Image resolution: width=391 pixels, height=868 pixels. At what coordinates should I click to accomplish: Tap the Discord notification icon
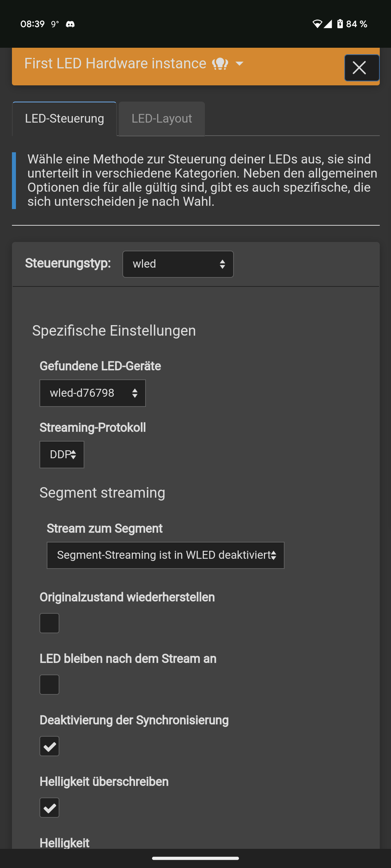pos(70,24)
